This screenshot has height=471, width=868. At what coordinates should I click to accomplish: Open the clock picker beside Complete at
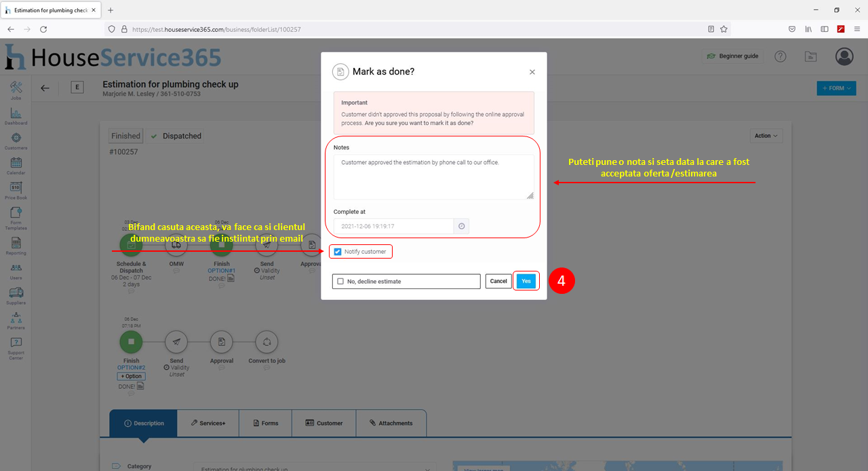(462, 226)
